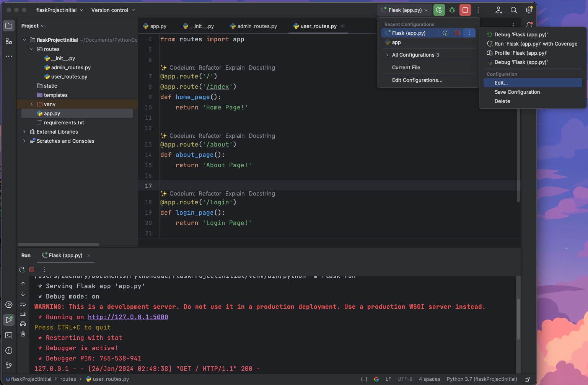
Task: Open Search Everywhere magnifier icon
Action: 514,10
